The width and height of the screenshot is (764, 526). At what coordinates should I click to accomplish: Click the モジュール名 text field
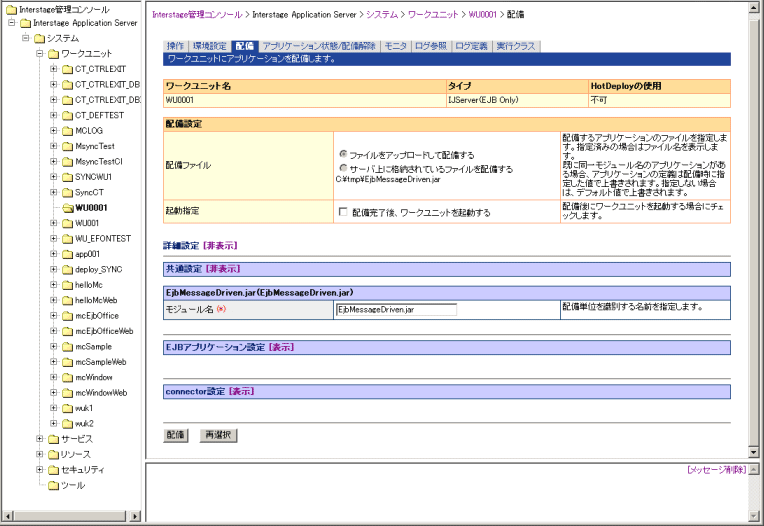click(395, 310)
